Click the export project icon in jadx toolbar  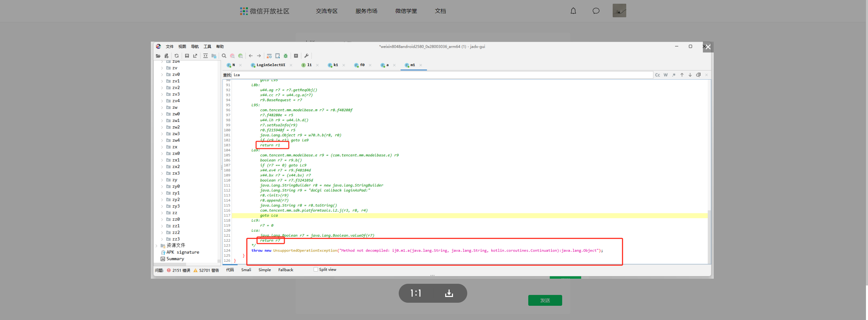[x=195, y=56]
